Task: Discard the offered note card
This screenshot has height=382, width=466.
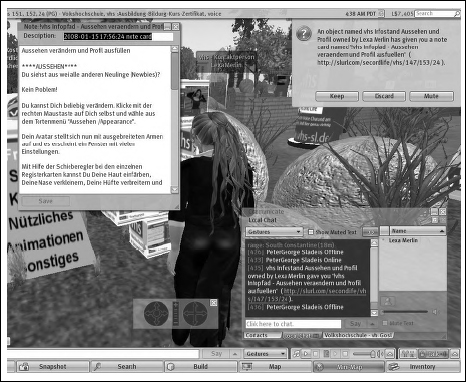Action: pyautogui.click(x=384, y=96)
